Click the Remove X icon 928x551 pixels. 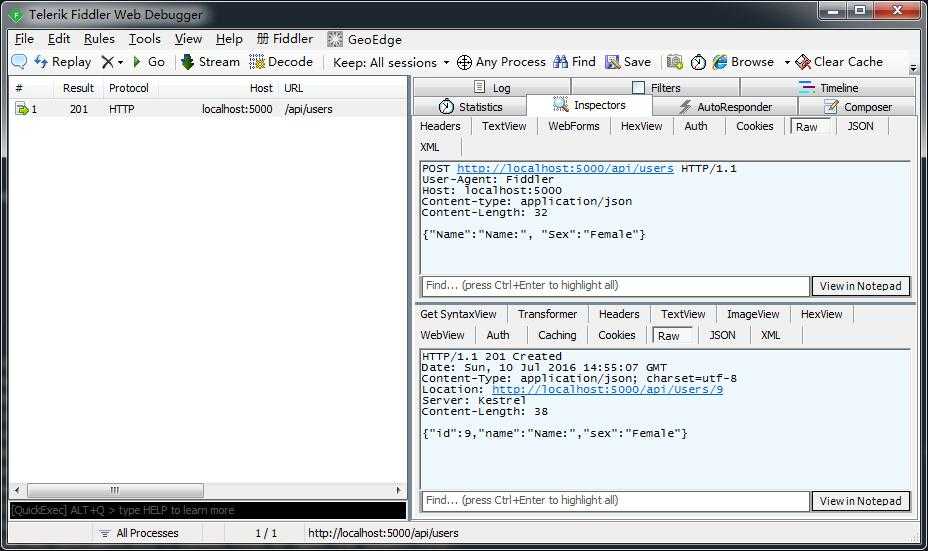pos(107,62)
